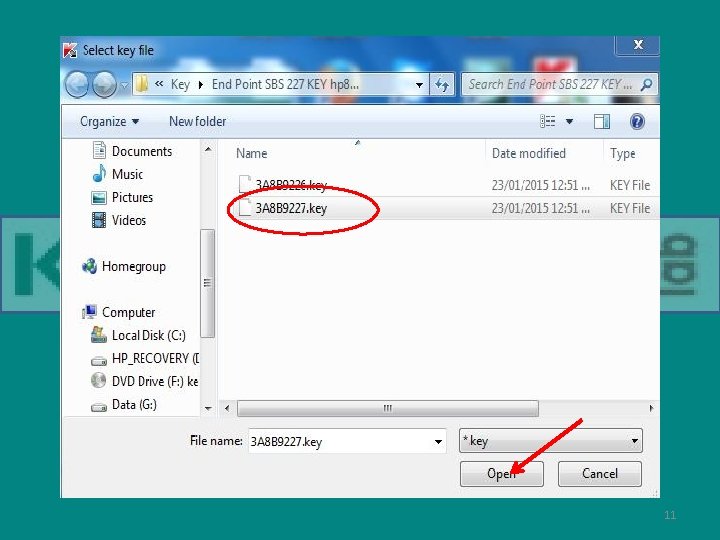Viewport: 720px width, 540px height.
Task: Click the Documents icon
Action: [99, 150]
